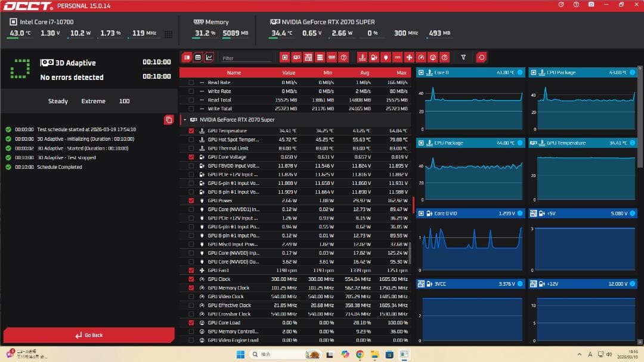The height and width of the screenshot is (362, 644).
Task: Switch to graph-only monitoring view
Action: tap(209, 57)
